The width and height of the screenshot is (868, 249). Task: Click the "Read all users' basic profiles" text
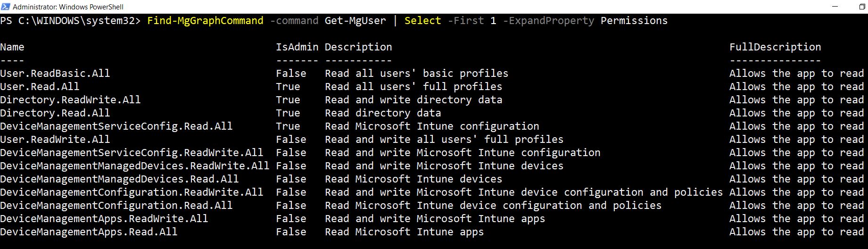coord(416,74)
